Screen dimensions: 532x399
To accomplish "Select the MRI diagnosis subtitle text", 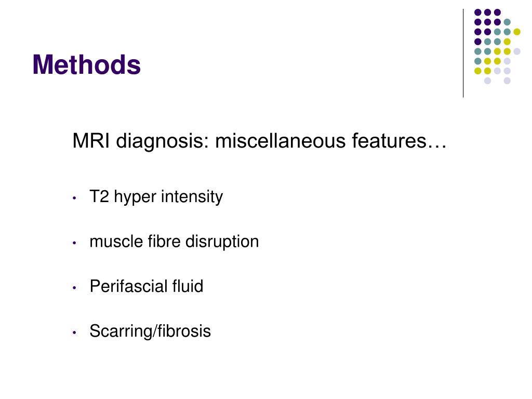I will [x=260, y=141].
